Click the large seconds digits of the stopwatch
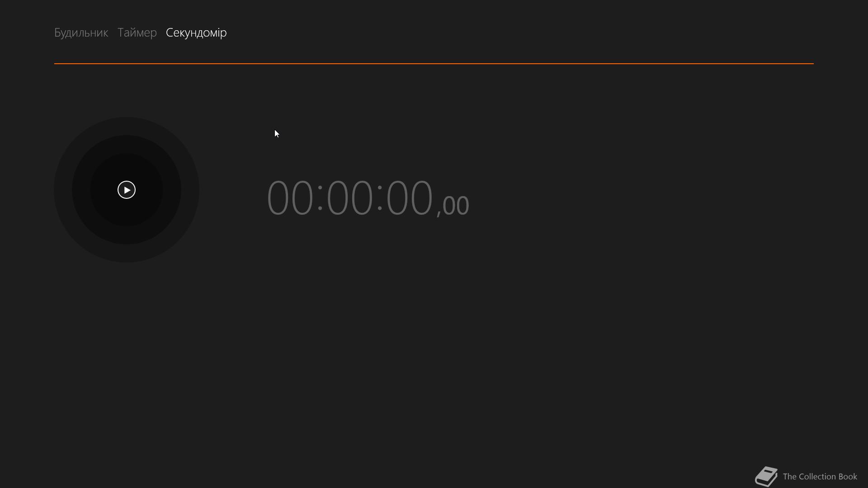This screenshot has height=488, width=868. point(410,197)
